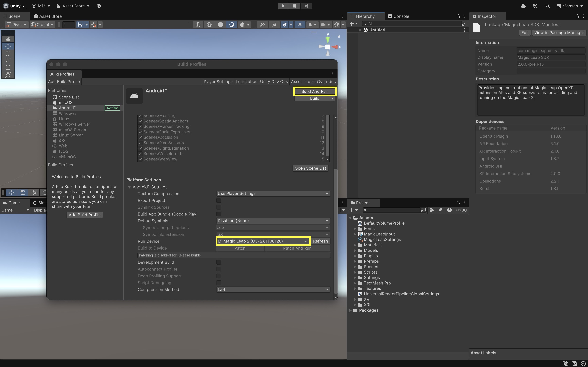Click the Hierarchy search field

coord(413,24)
